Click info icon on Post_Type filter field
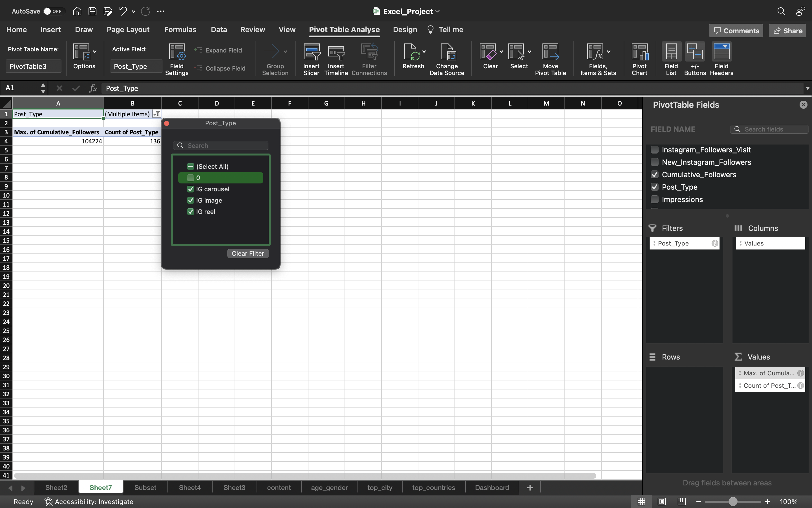Viewport: 812px width, 508px height. coord(715,243)
